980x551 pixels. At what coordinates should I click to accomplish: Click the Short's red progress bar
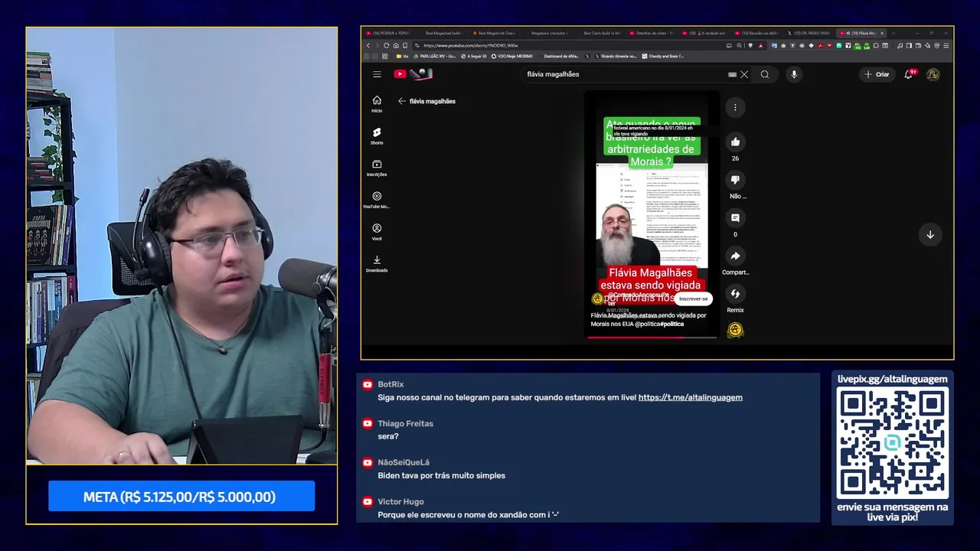pyautogui.click(x=652, y=337)
